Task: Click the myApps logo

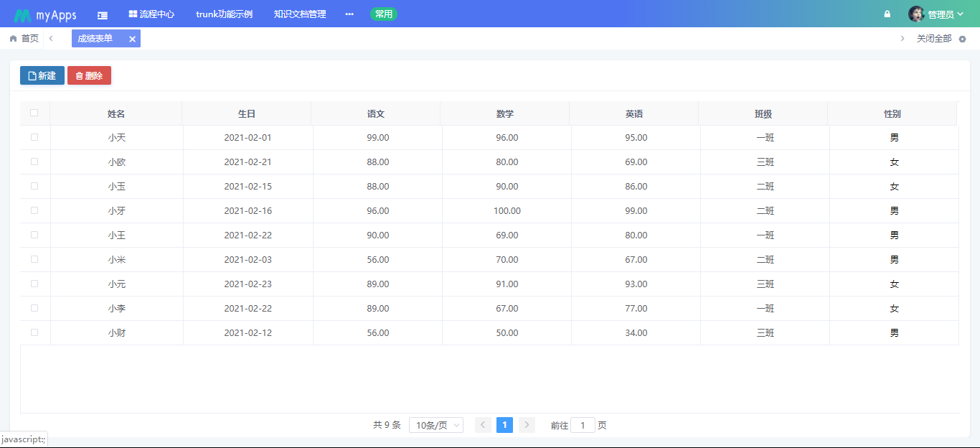Action: pyautogui.click(x=44, y=14)
